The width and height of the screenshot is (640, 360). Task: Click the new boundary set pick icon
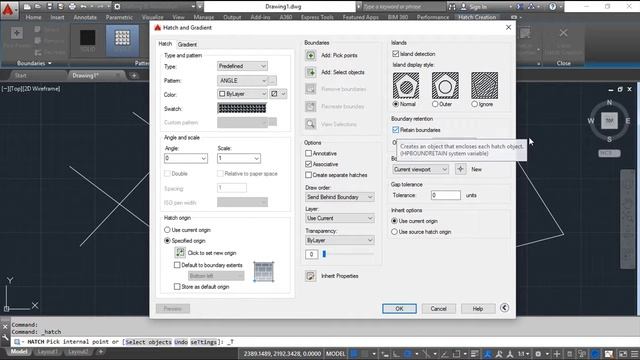pos(460,169)
